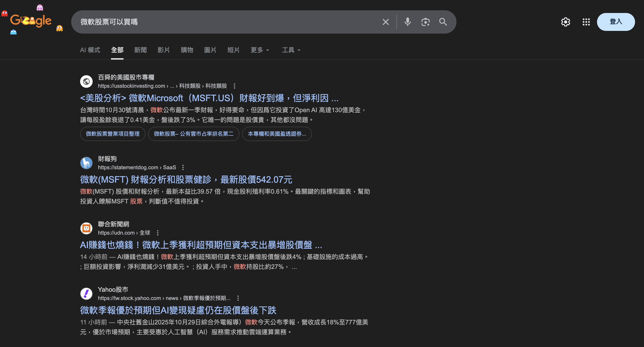Open three-dot menu for usstockinvesting.com result
This screenshot has height=347, width=644.
coord(234,86)
